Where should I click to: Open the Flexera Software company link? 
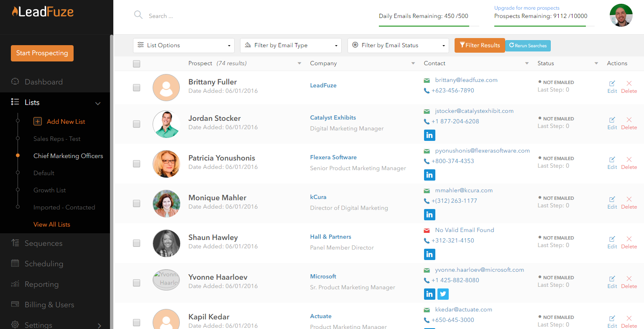[333, 157]
